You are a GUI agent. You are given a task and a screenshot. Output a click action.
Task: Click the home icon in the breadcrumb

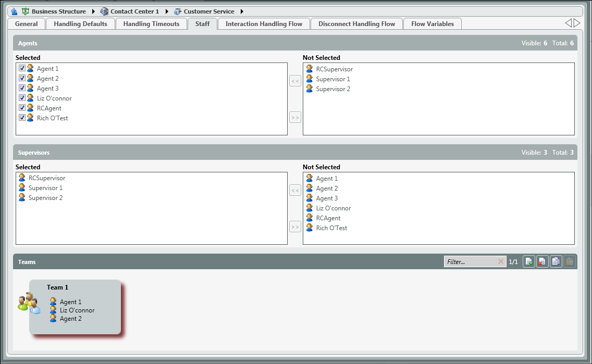point(14,11)
